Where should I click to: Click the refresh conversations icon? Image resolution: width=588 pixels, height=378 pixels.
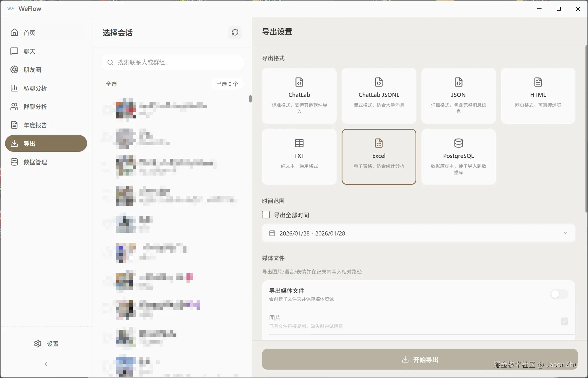(235, 32)
